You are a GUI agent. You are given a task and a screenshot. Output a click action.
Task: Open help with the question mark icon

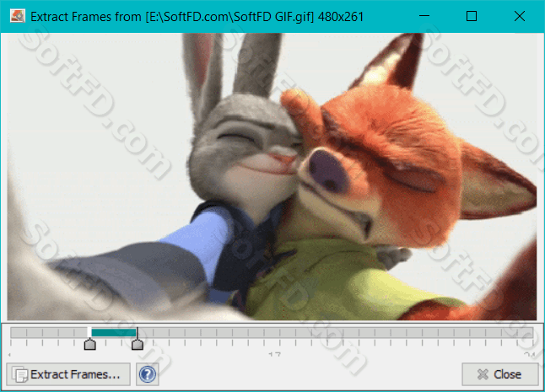[148, 374]
